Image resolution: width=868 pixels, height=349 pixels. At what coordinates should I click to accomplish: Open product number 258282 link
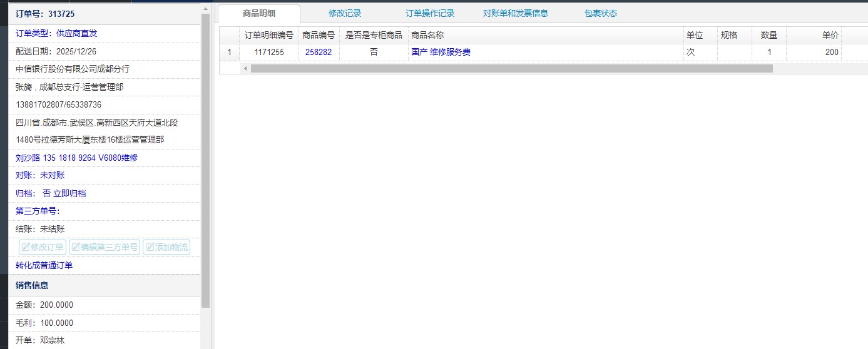pos(319,53)
